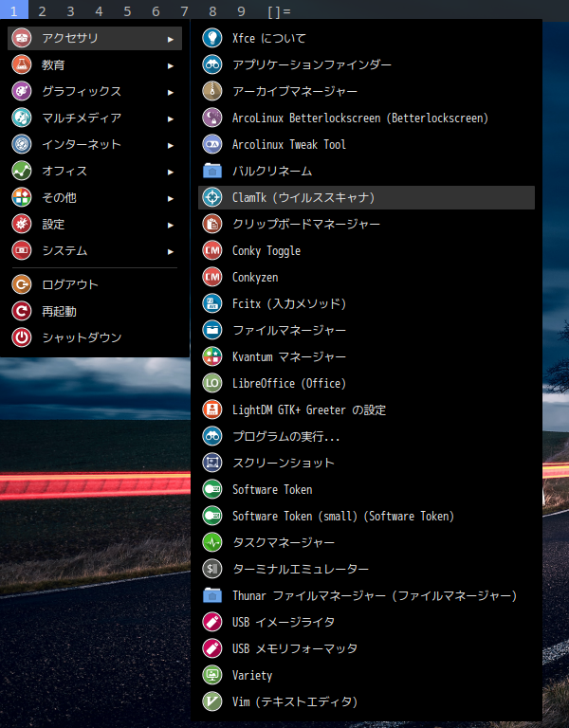Click the Software Token (small) icon

click(212, 516)
